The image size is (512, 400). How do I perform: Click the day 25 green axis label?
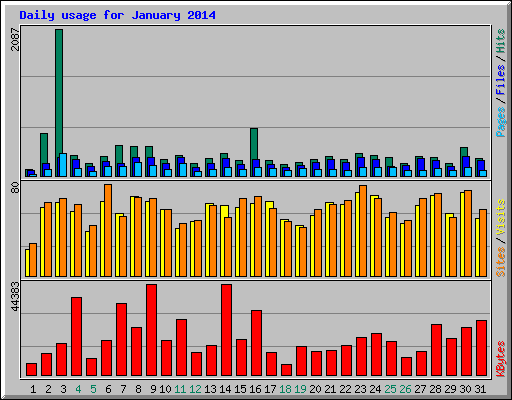pos(390,389)
